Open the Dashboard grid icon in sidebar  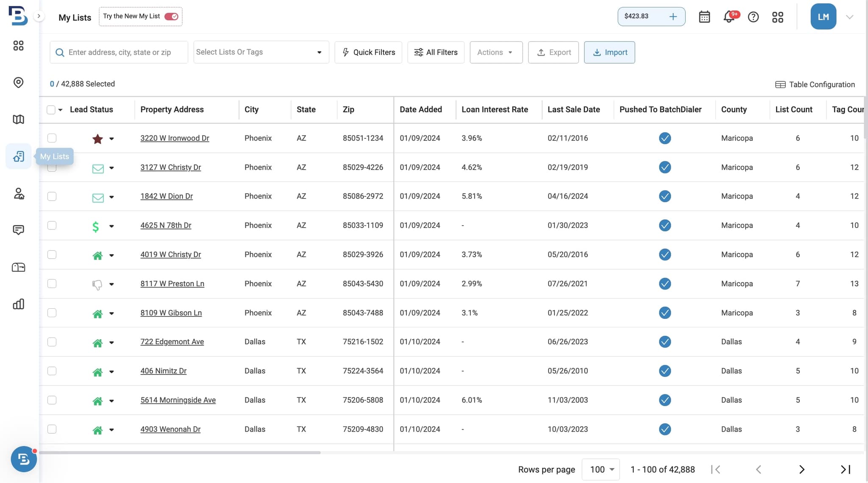point(18,45)
